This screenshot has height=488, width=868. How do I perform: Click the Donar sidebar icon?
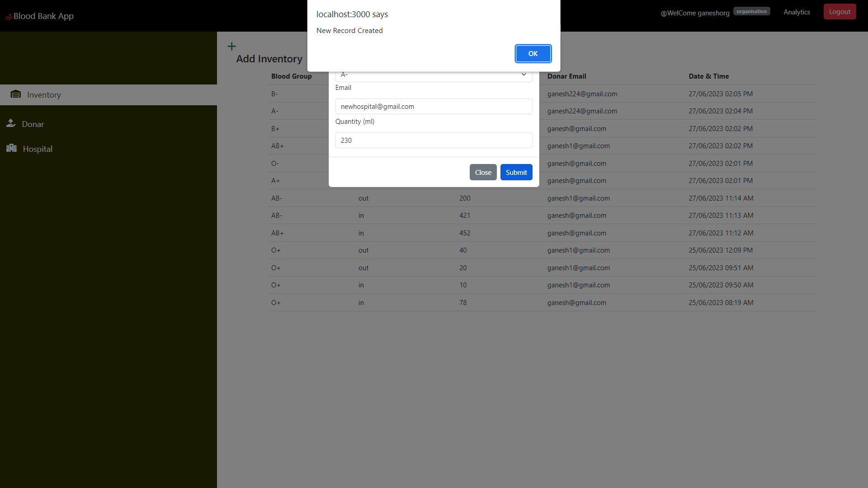pos(11,123)
